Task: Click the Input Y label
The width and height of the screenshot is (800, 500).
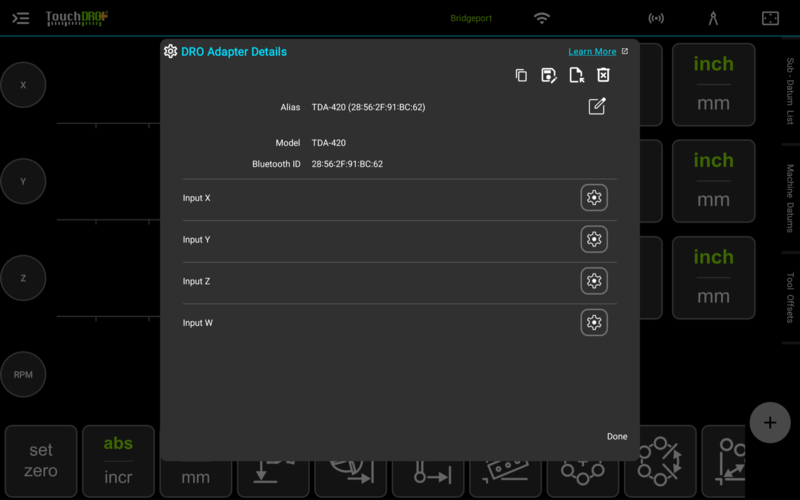Action: tap(196, 240)
